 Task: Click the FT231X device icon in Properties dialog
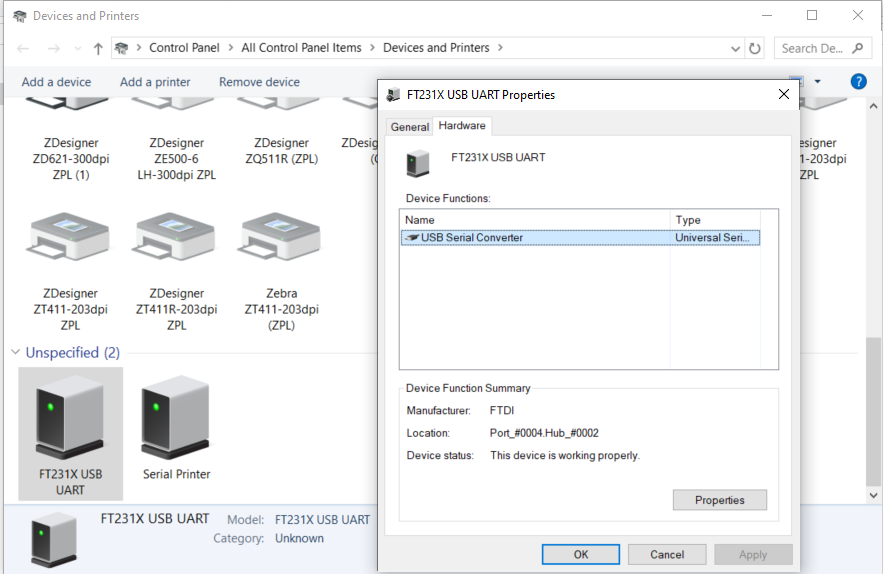418,163
